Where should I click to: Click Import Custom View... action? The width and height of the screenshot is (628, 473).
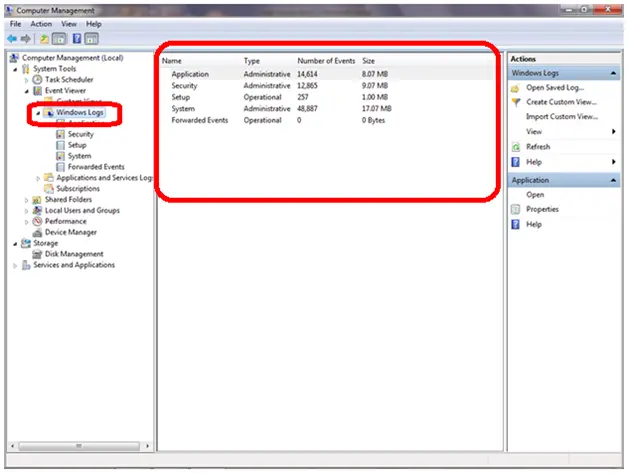562,117
